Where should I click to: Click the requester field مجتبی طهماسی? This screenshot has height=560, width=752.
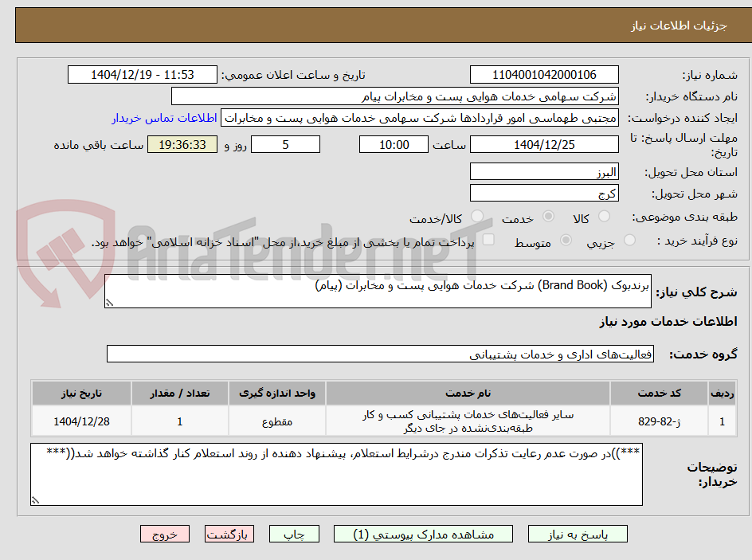pyautogui.click(x=420, y=118)
